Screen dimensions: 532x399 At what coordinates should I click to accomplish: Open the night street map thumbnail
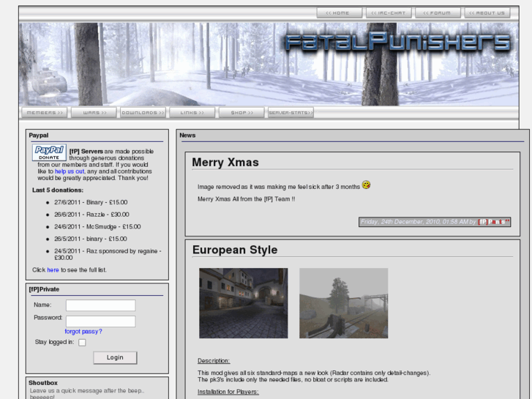(243, 303)
